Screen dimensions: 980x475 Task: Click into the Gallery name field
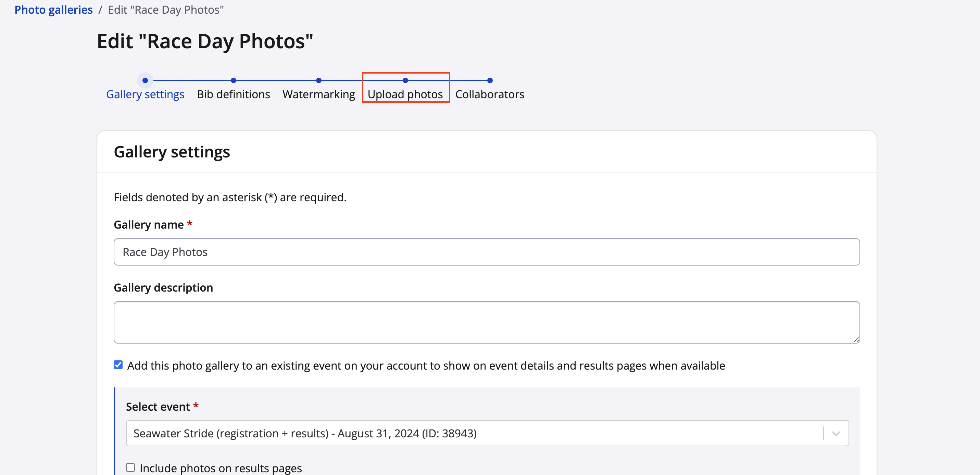486,252
